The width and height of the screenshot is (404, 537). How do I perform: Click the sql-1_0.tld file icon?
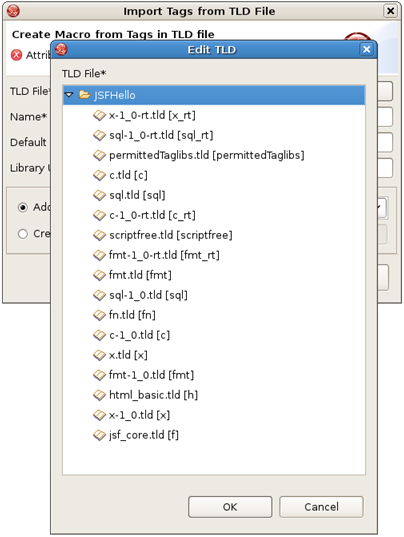click(x=99, y=295)
